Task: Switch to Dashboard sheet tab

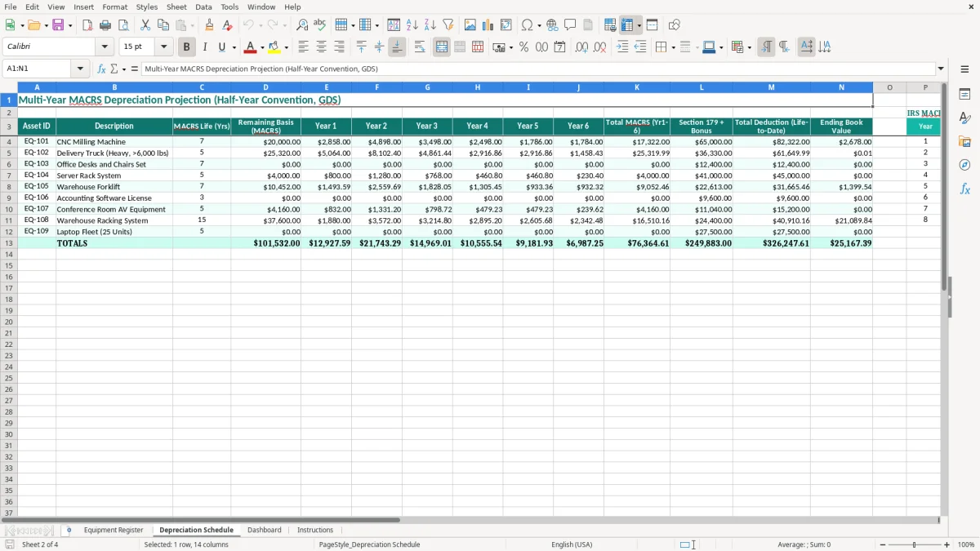Action: click(265, 530)
